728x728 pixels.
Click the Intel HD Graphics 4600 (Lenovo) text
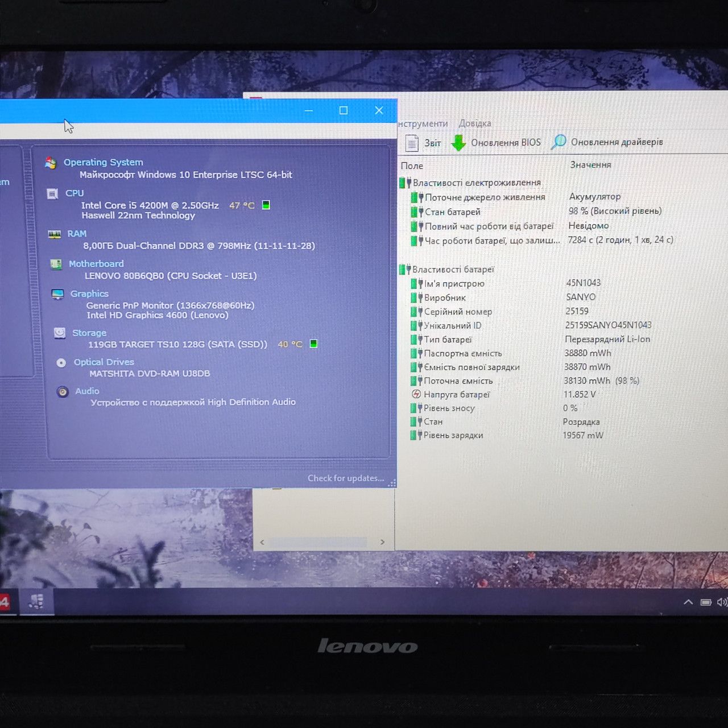coord(158,315)
